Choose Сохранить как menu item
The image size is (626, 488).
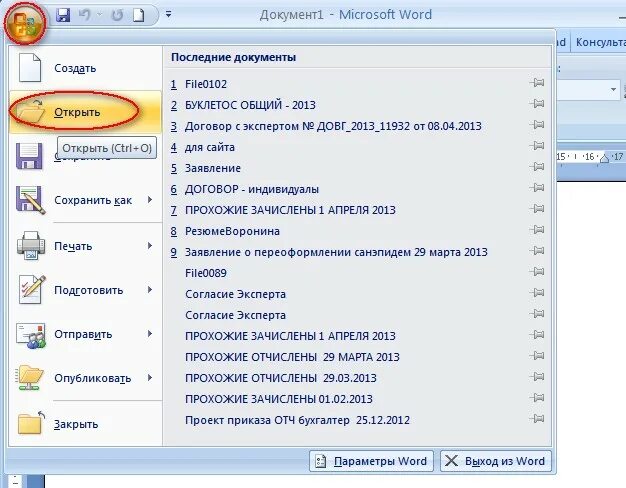(x=85, y=200)
